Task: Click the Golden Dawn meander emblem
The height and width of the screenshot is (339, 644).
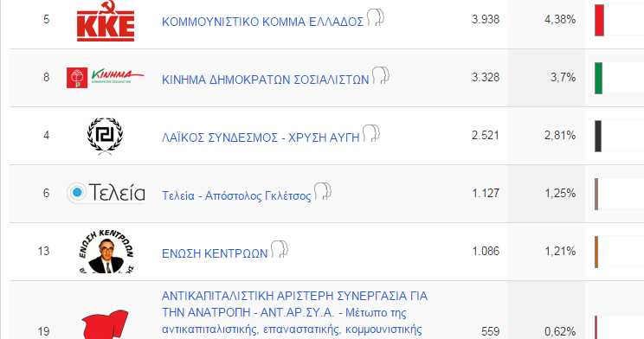Action: (105, 136)
